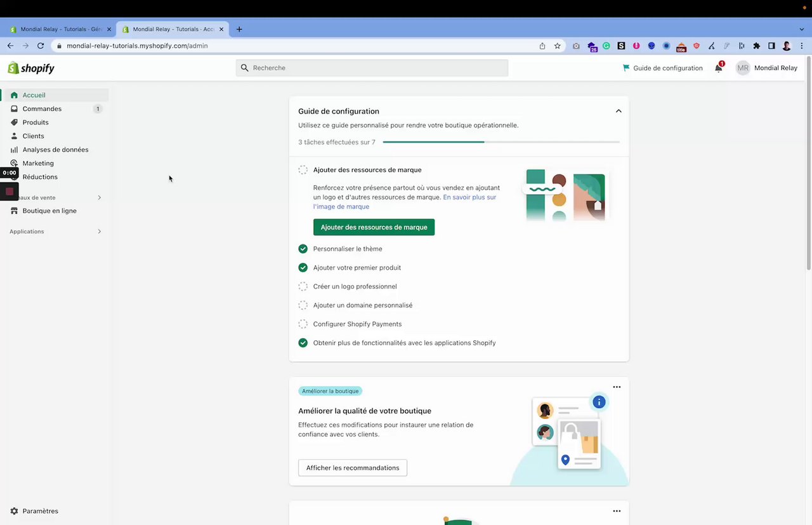The width and height of the screenshot is (812, 525).
Task: Click the browser back arrow
Action: pos(10,46)
